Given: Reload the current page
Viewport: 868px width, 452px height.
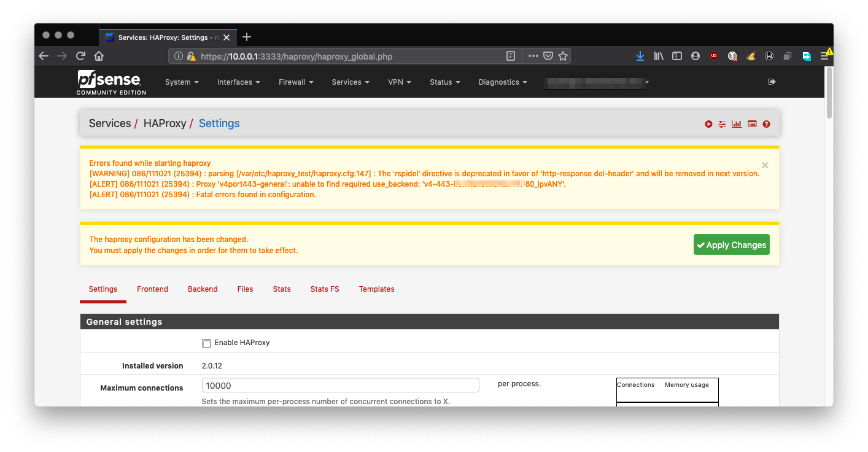Looking at the screenshot, I should 80,56.
